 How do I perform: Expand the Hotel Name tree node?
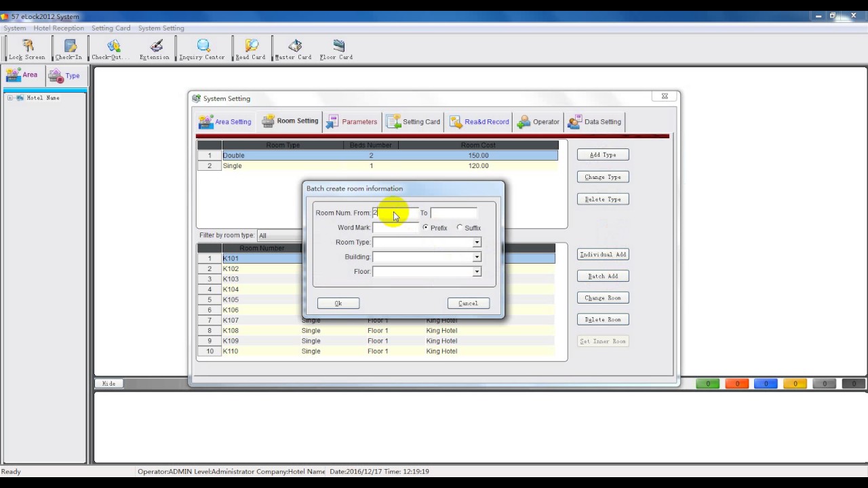tap(10, 98)
